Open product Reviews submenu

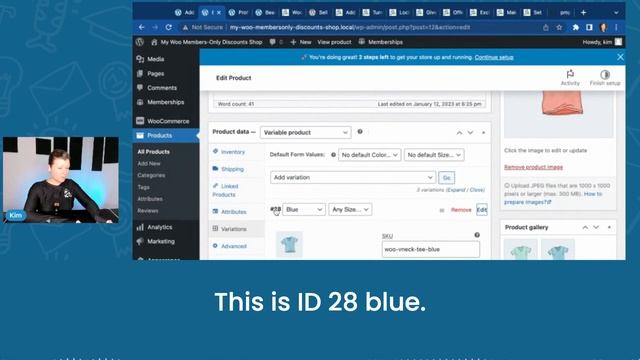click(148, 211)
